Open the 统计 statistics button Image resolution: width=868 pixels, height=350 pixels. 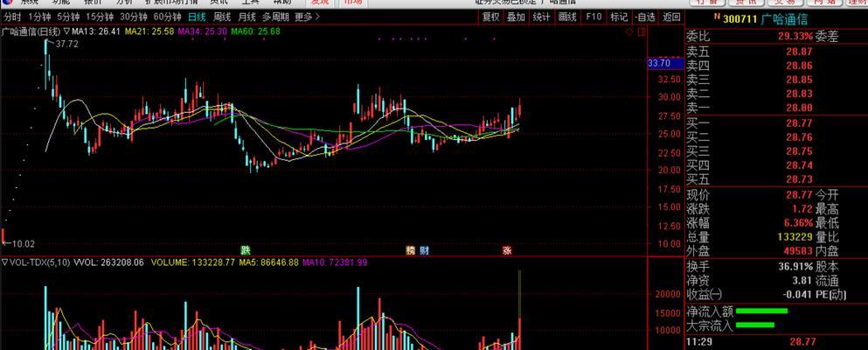coord(541,17)
